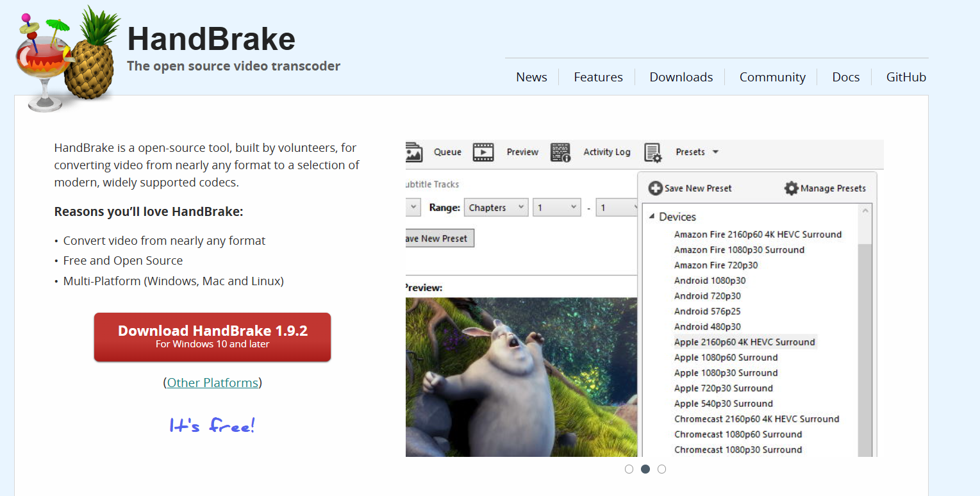
Task: Click the Activity Log toolbar label
Action: [607, 152]
